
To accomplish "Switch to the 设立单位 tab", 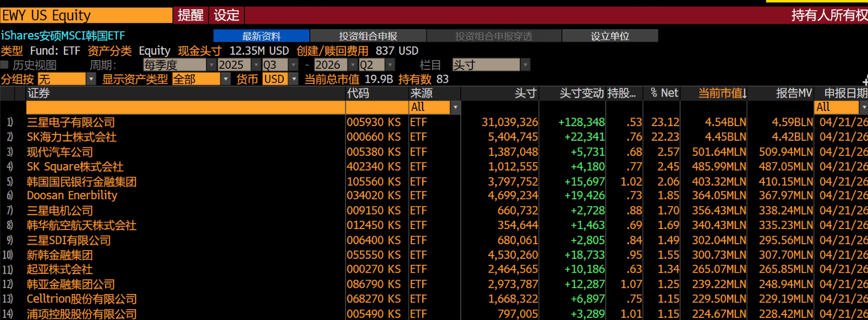I will tap(610, 36).
